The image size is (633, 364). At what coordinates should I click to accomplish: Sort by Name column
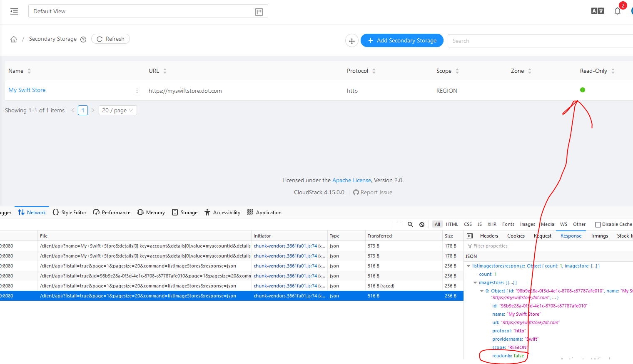[29, 71]
